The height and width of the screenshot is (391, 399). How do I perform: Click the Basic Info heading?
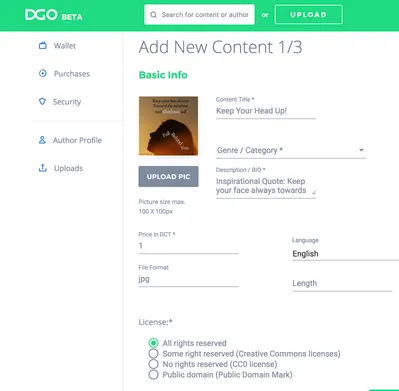[x=163, y=75]
